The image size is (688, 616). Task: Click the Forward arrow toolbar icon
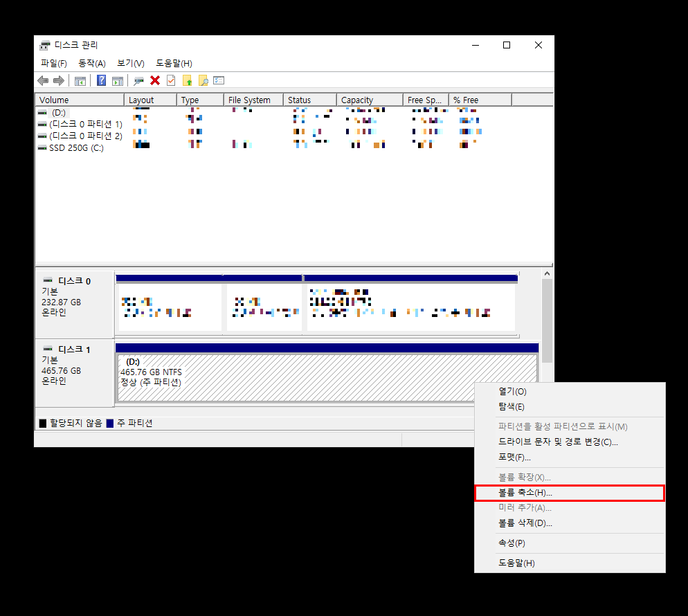[59, 81]
